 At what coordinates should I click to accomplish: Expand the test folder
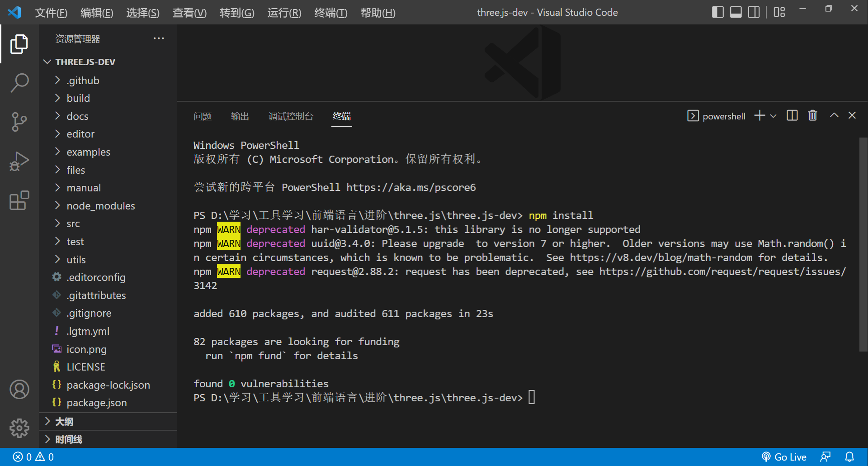coord(108,242)
